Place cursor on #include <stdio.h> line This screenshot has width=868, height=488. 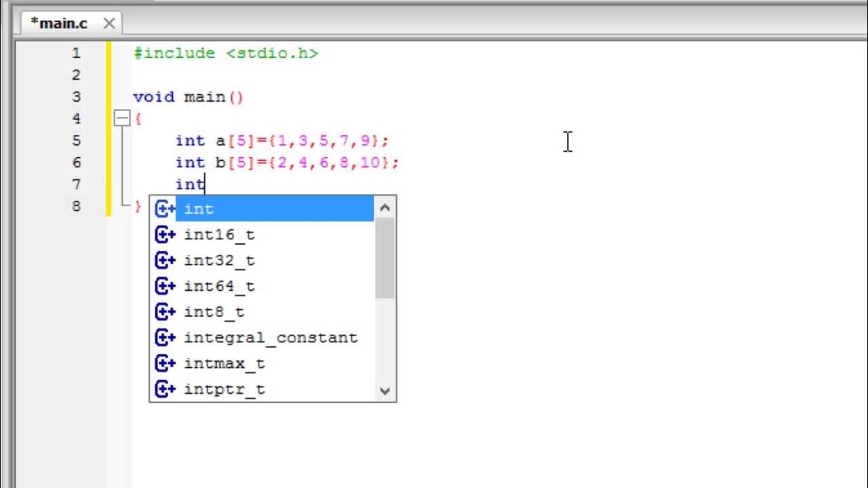(x=226, y=54)
